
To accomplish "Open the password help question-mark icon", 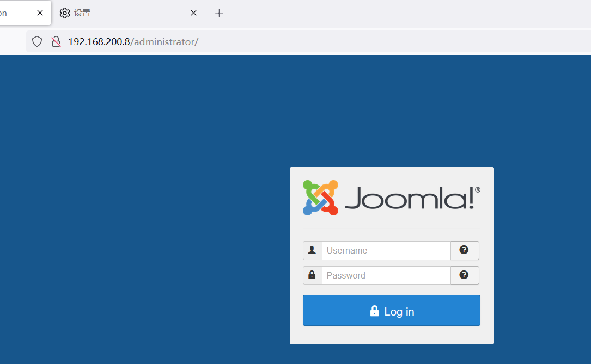I will tap(464, 275).
